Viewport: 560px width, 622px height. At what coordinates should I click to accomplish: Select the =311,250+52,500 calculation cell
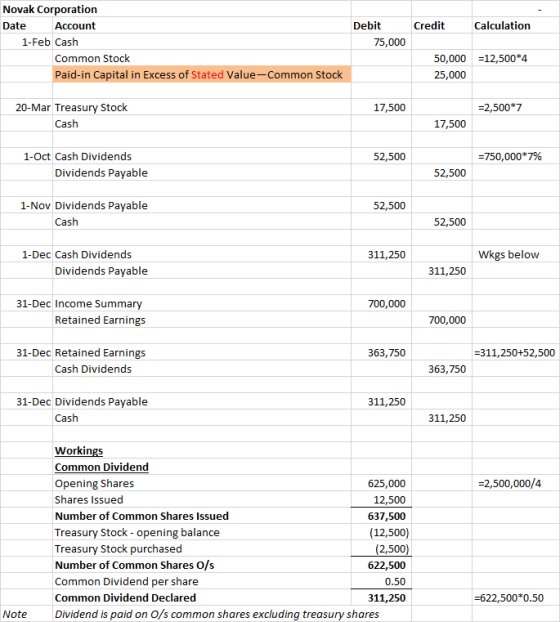tap(515, 353)
